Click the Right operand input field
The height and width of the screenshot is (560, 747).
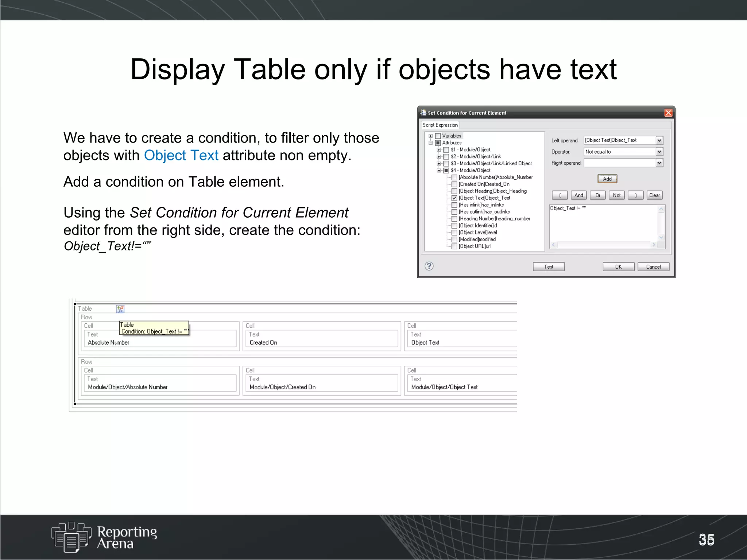[x=620, y=163]
